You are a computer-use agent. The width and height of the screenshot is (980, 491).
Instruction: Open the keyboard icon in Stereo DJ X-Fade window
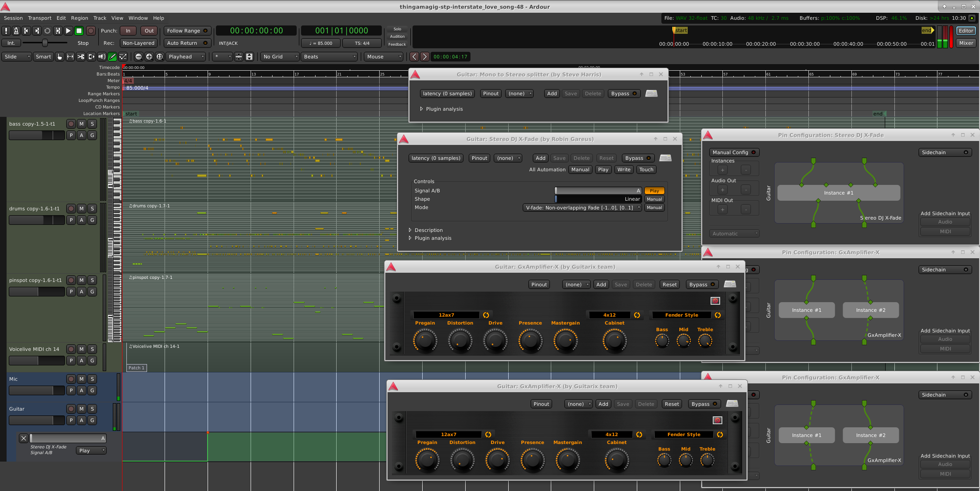665,158
